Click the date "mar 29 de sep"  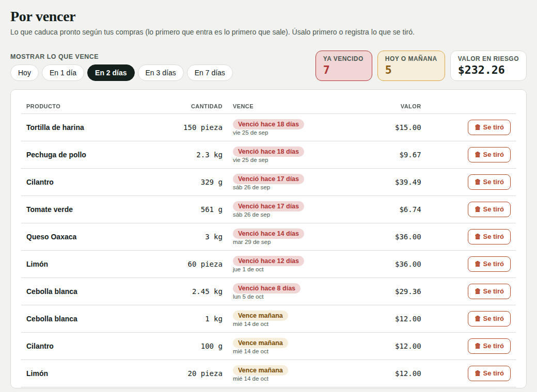tap(252, 242)
